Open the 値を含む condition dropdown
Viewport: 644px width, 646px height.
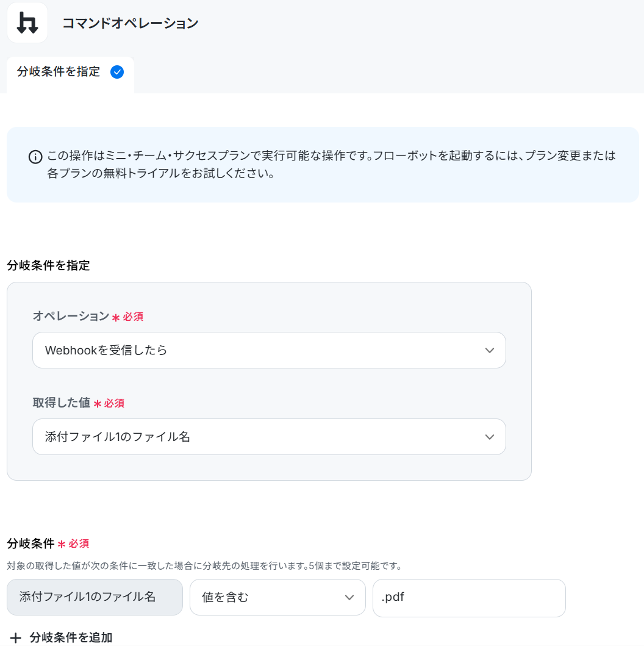click(x=277, y=597)
